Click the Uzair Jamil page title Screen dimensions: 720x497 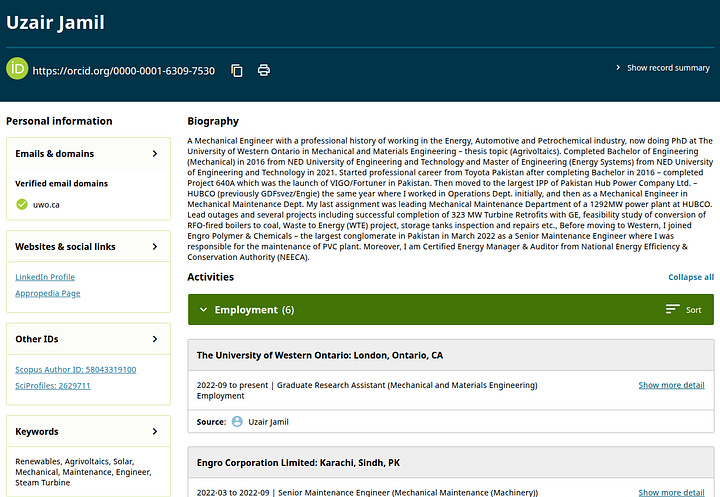click(56, 23)
